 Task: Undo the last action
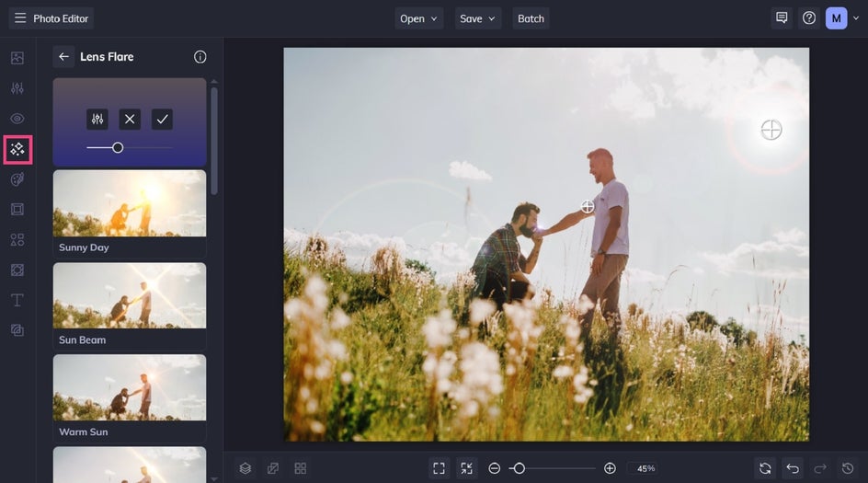(793, 468)
